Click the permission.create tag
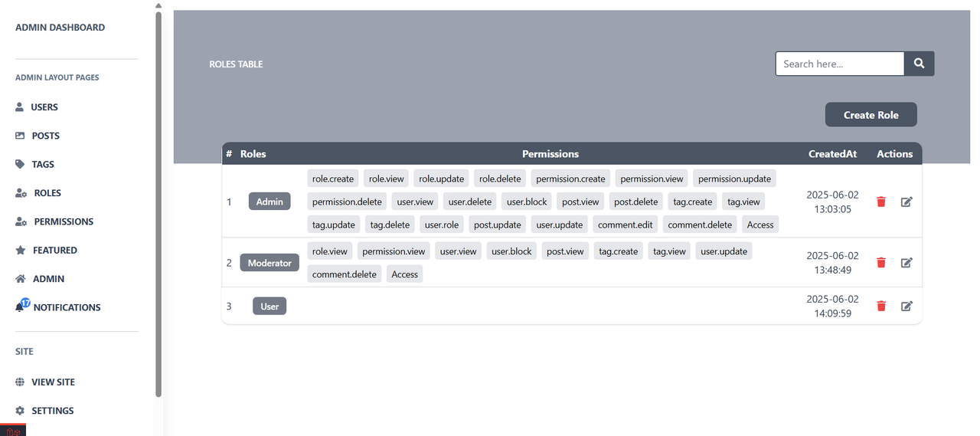Viewport: 980px width, 436px height. pos(570,179)
